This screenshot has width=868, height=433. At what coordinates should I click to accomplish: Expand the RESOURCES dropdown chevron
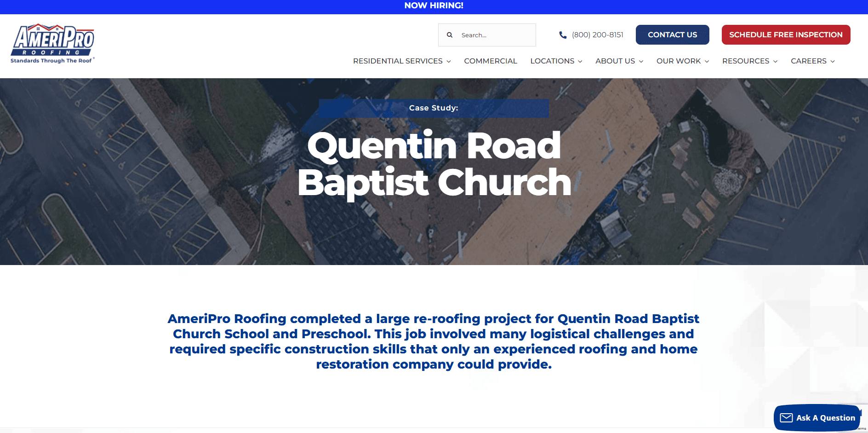click(775, 62)
